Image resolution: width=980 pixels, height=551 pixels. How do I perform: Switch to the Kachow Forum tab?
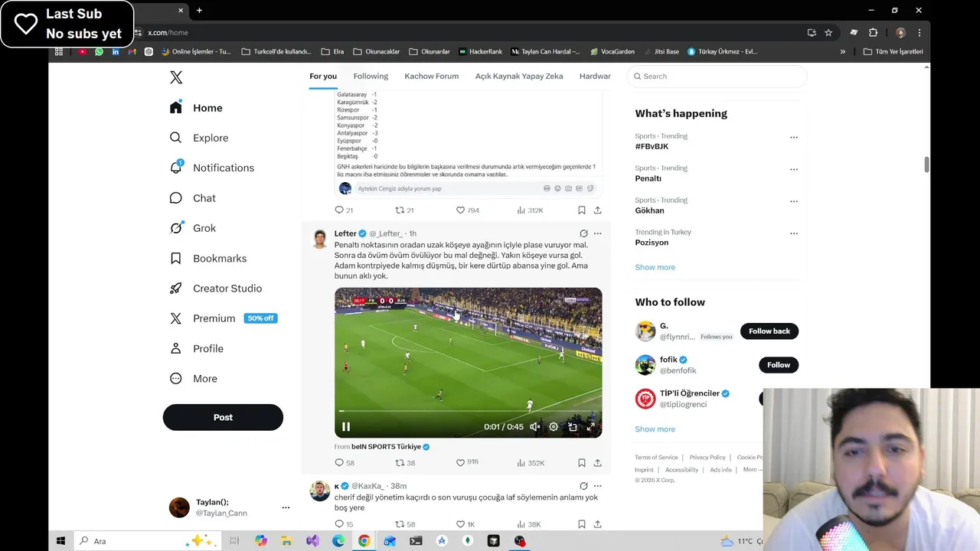[432, 77]
